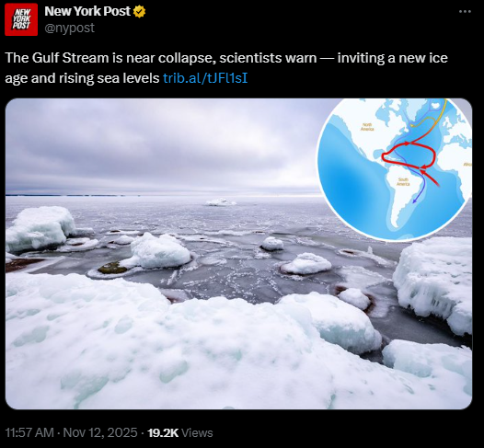Click the Nov 12, 2025 date
The height and width of the screenshot is (448, 484).
tap(100, 432)
